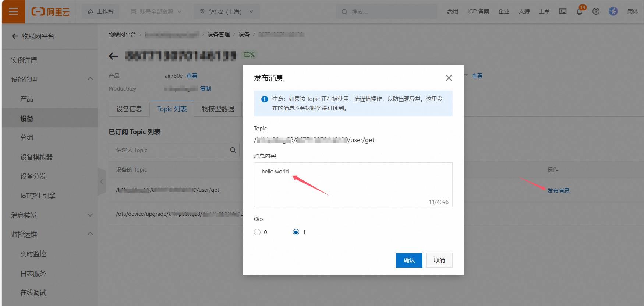Open the help question mark icon

(596, 11)
